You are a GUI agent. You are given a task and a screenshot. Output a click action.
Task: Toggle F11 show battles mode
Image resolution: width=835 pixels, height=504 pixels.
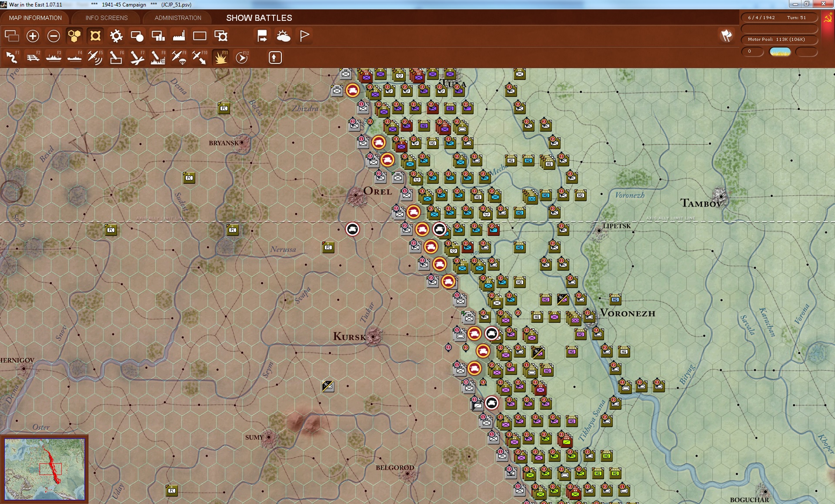[x=220, y=57]
